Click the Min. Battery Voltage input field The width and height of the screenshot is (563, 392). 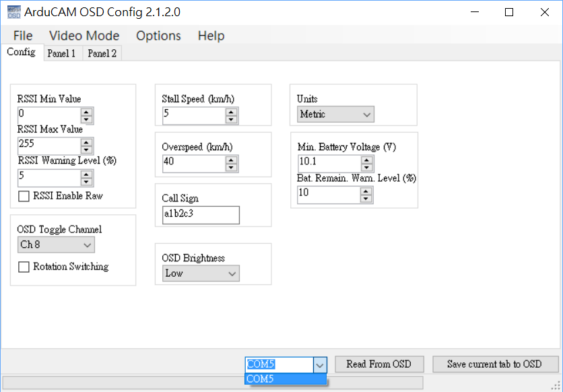[x=329, y=164]
